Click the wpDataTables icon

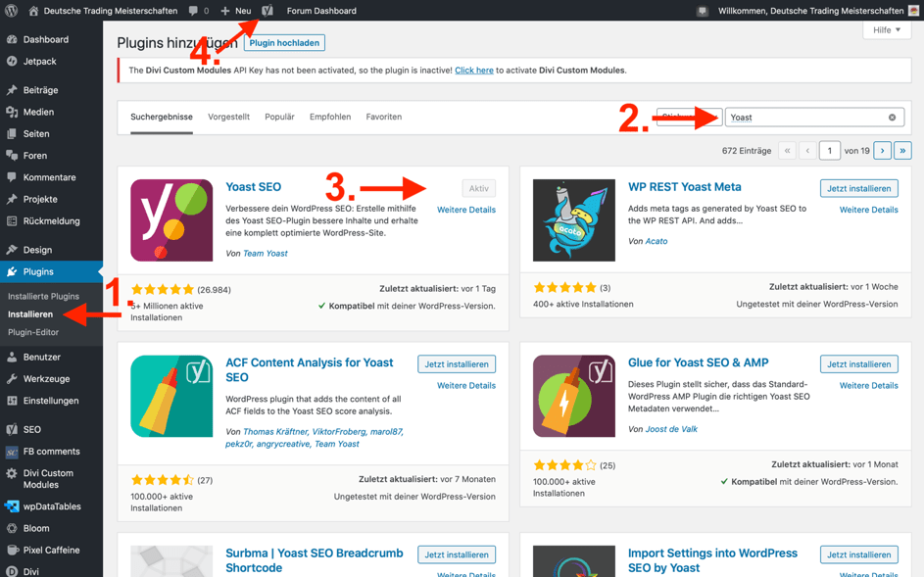[x=12, y=506]
